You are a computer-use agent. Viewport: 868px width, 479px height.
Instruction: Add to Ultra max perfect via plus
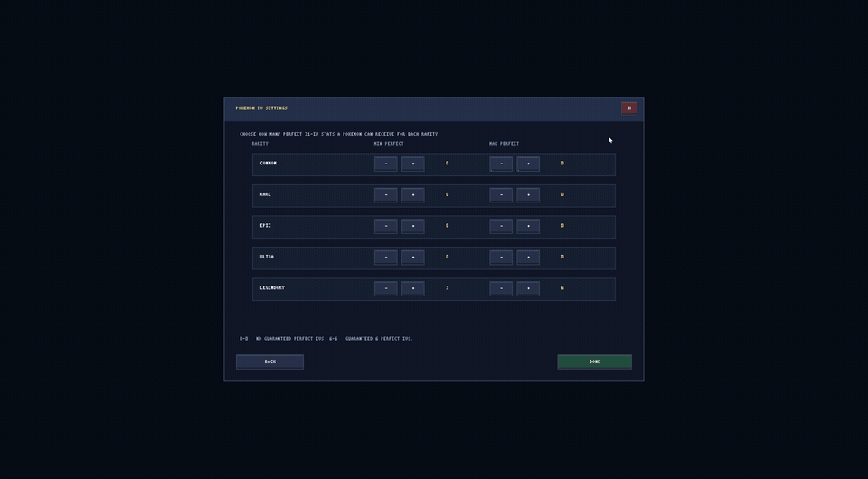pos(527,258)
